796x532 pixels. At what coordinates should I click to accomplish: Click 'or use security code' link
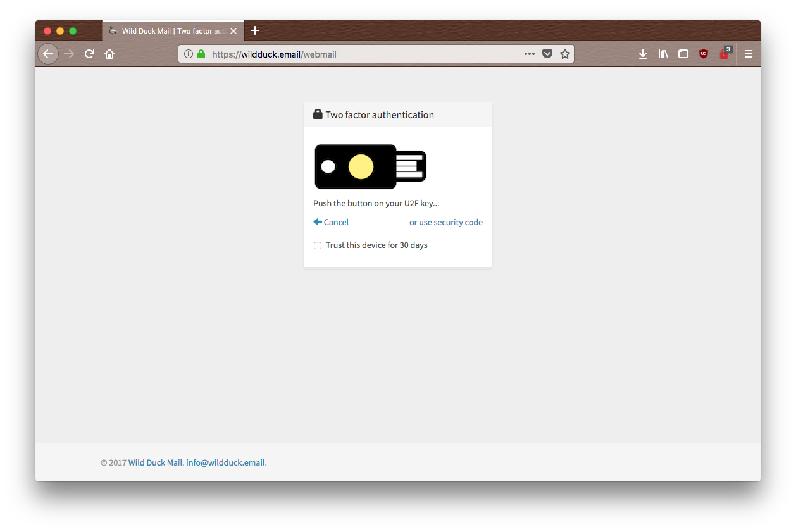point(445,222)
